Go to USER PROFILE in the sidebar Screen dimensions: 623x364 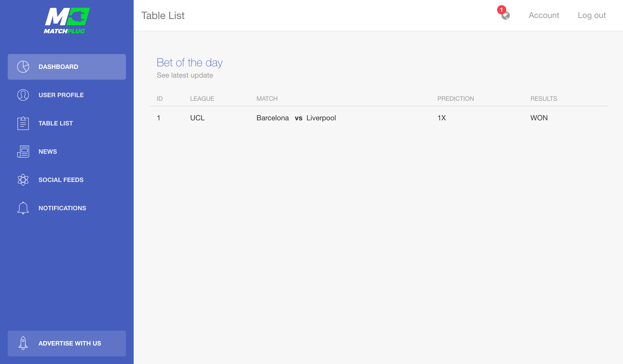(x=67, y=95)
